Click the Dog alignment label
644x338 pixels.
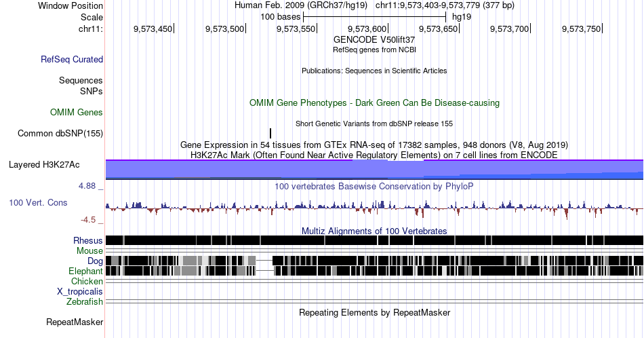click(x=95, y=261)
